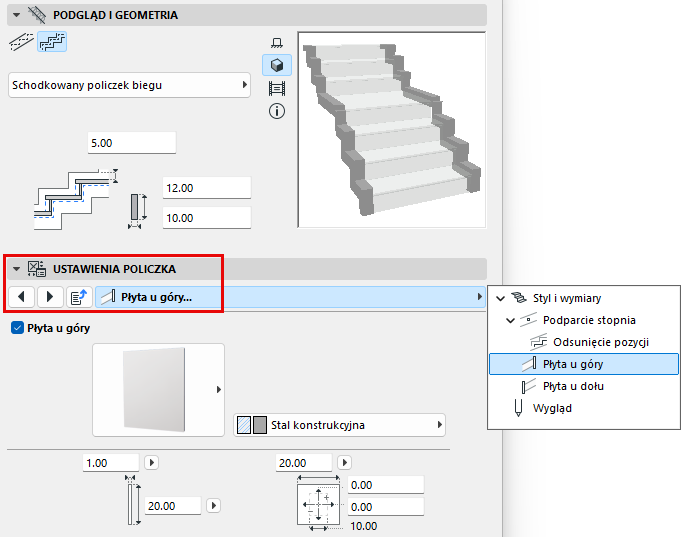Viewport: 687px width, 537px height.
Task: Select the flat stringer structure icon
Action: coord(21,42)
